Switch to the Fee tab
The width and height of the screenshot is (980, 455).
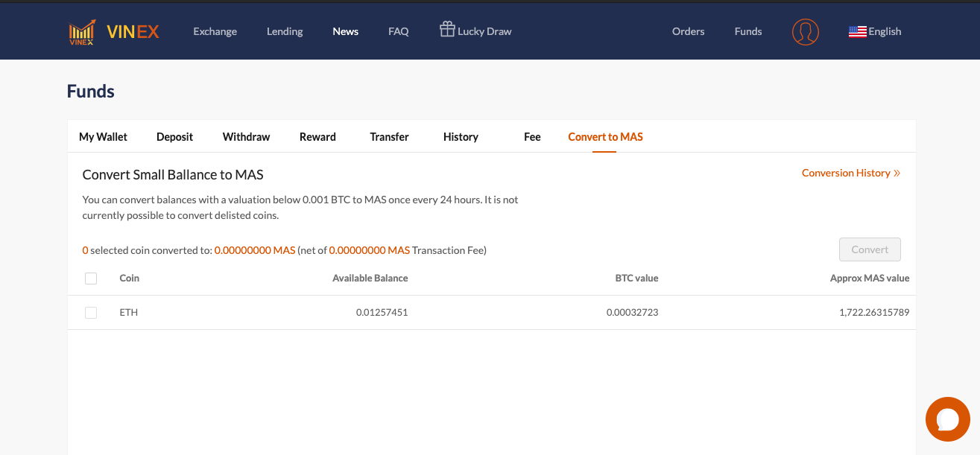tap(532, 137)
